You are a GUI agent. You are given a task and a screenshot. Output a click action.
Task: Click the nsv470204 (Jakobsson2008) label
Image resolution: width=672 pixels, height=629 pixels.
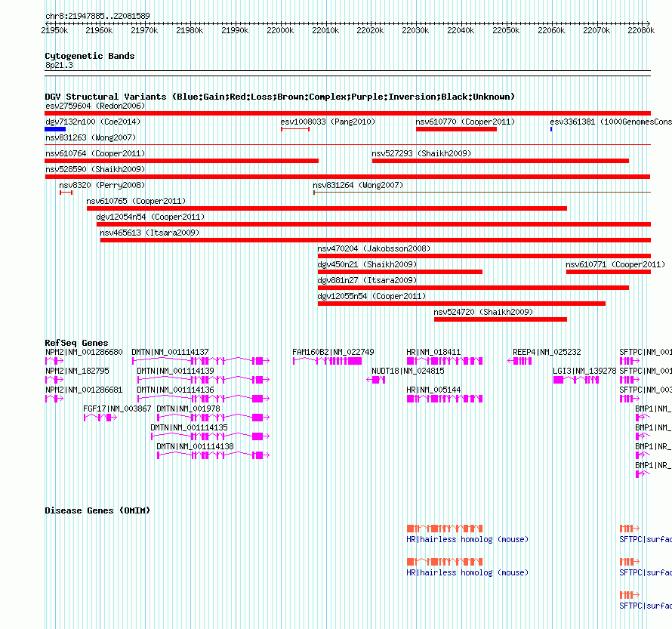tap(374, 248)
